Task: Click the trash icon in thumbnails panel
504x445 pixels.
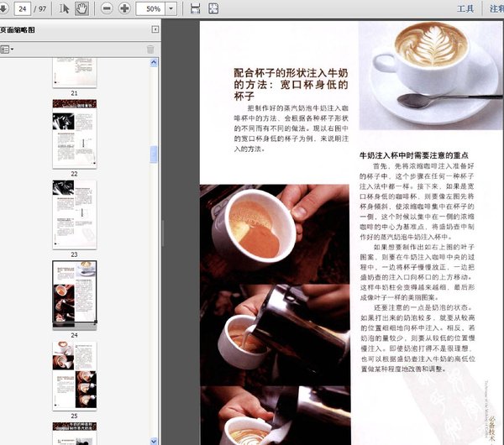Action: point(150,50)
